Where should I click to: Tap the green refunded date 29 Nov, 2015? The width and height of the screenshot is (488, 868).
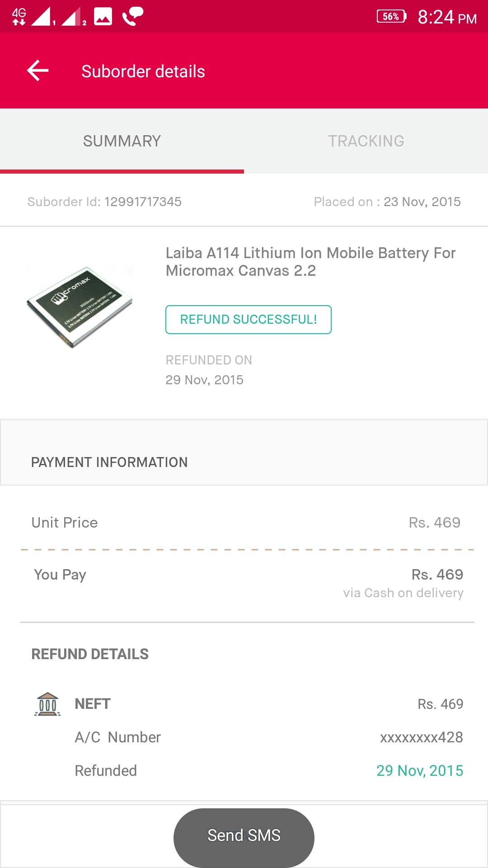coord(420,771)
